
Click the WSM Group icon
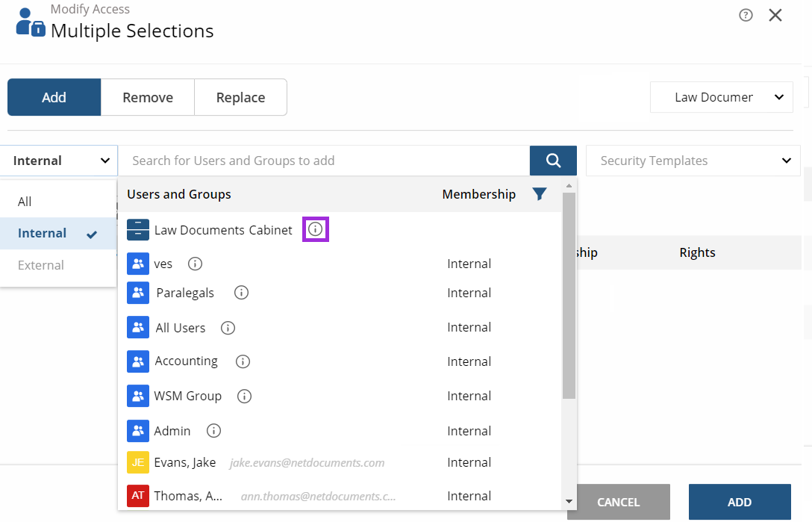(x=138, y=396)
